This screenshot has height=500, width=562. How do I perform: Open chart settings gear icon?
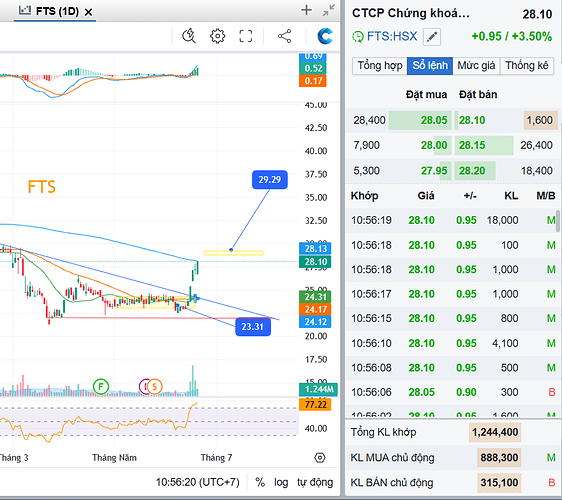pos(217,36)
